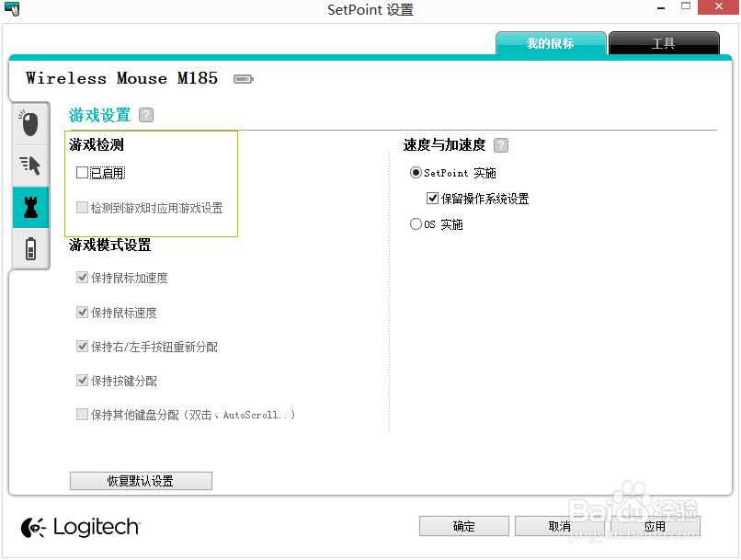The height and width of the screenshot is (560, 741).
Task: Toggle 保持按键分配 checkbox
Action: (x=82, y=381)
